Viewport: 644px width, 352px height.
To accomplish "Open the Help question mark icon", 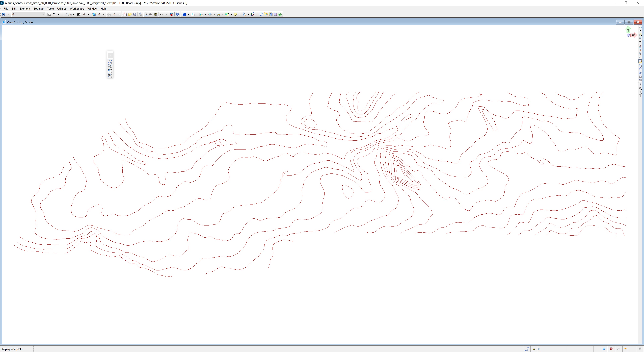I will click(x=177, y=14).
